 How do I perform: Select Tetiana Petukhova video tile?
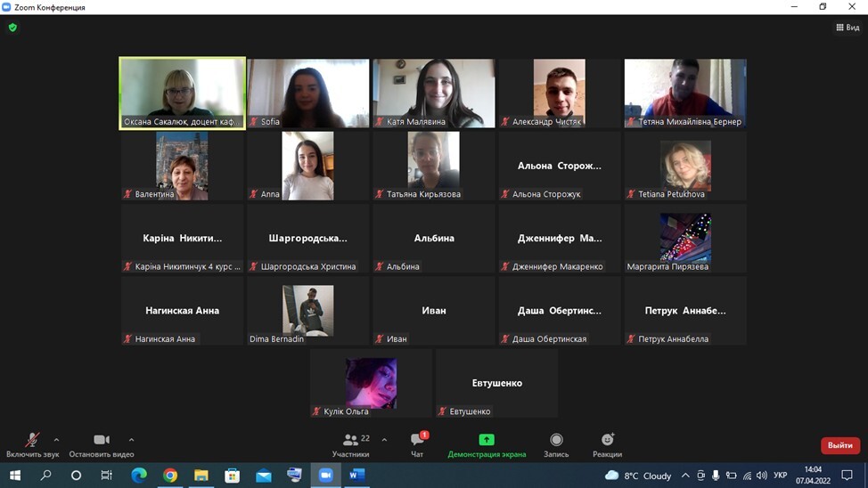coord(685,166)
